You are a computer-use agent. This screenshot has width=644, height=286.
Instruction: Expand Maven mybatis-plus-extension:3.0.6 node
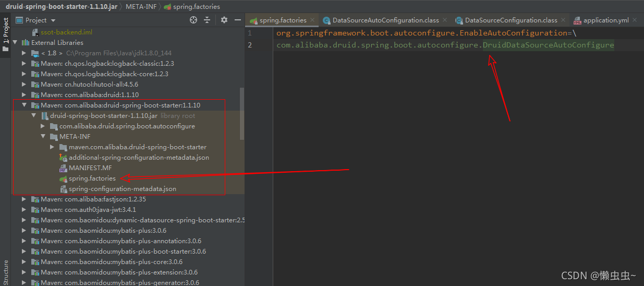tap(25, 272)
